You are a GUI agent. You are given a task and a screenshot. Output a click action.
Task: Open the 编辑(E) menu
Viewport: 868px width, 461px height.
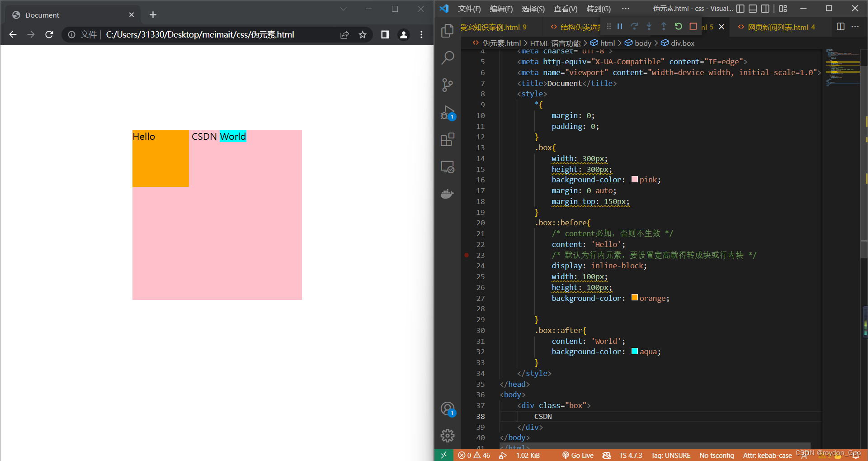[x=501, y=9]
